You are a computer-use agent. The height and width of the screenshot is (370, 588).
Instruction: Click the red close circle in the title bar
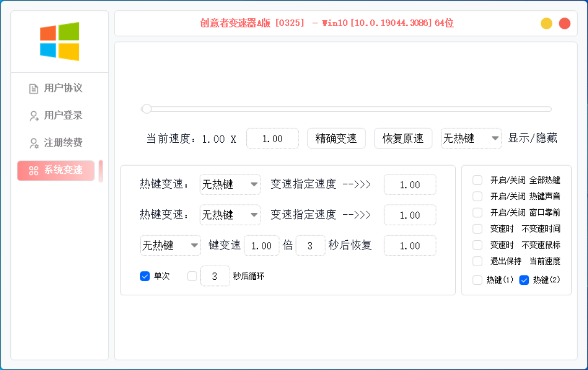click(565, 23)
